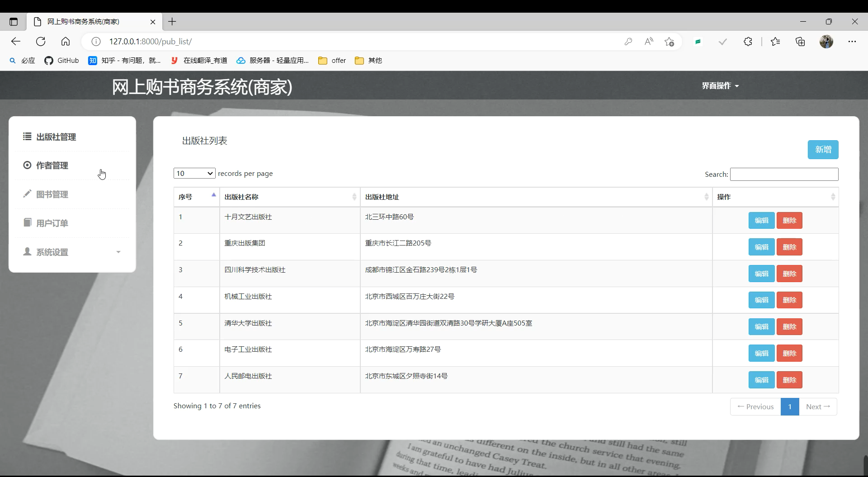
Task: Expand 系统设置 submenu
Action: (72, 252)
